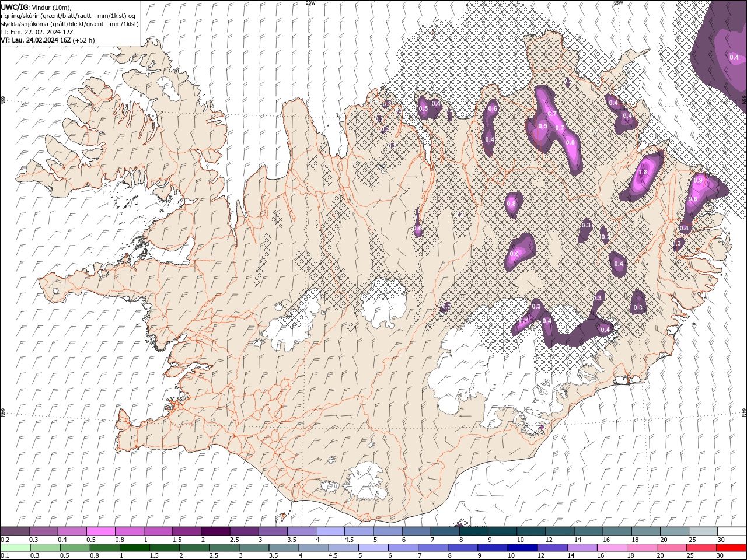Click the '15W' longitude label

pyautogui.click(x=618, y=3)
